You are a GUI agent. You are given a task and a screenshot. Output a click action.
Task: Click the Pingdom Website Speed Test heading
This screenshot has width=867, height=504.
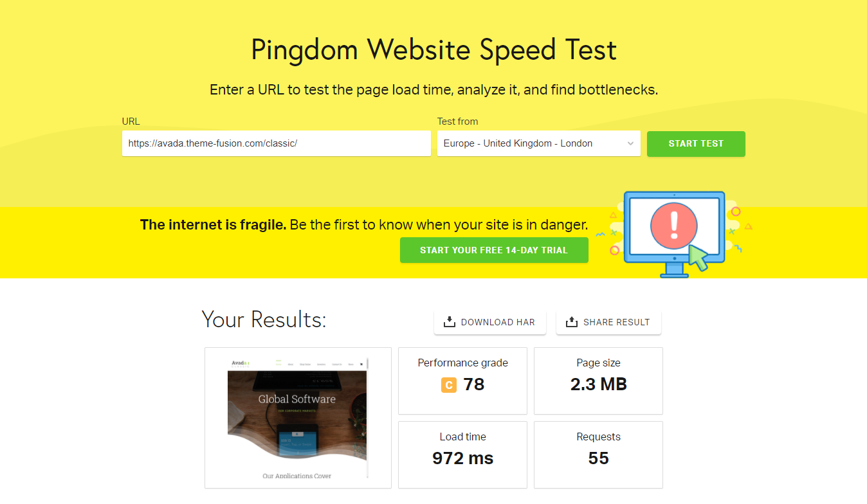(433, 50)
